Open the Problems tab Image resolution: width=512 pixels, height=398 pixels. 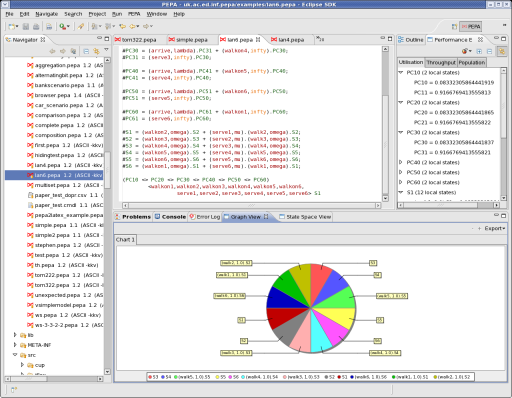coord(133,217)
